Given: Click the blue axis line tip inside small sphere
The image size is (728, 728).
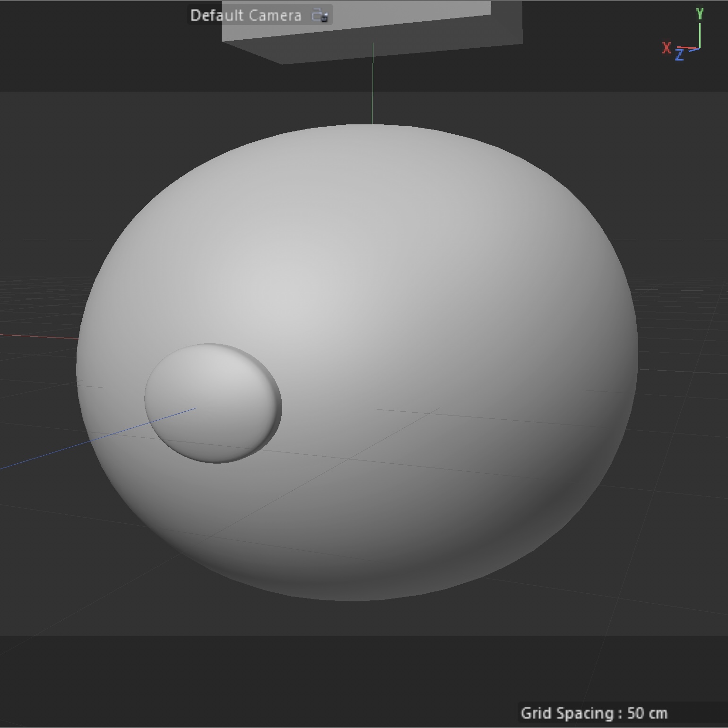Looking at the screenshot, I should (194, 409).
